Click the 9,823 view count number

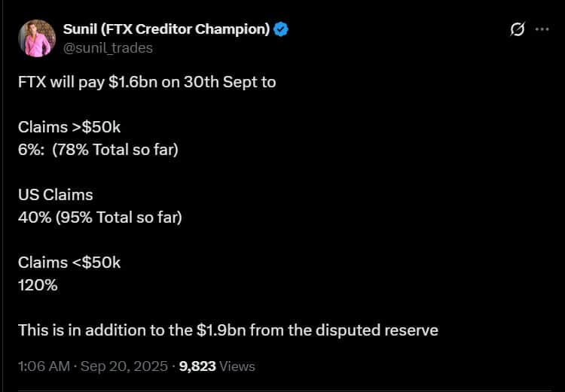click(197, 366)
